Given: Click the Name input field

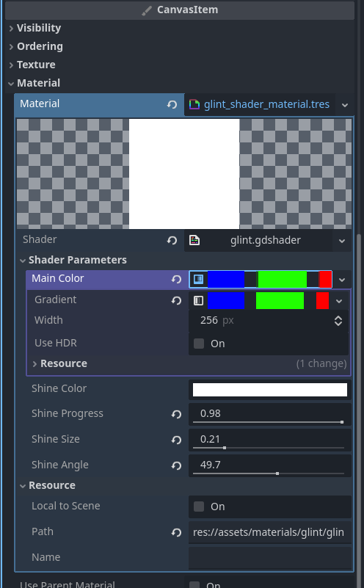Looking at the screenshot, I should click(270, 558).
